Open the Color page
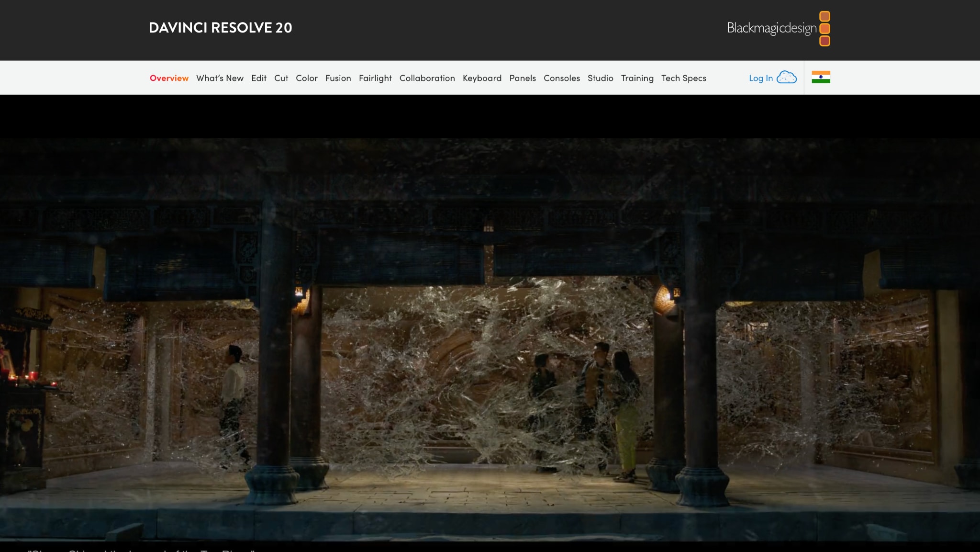The height and width of the screenshot is (552, 980). (x=307, y=78)
